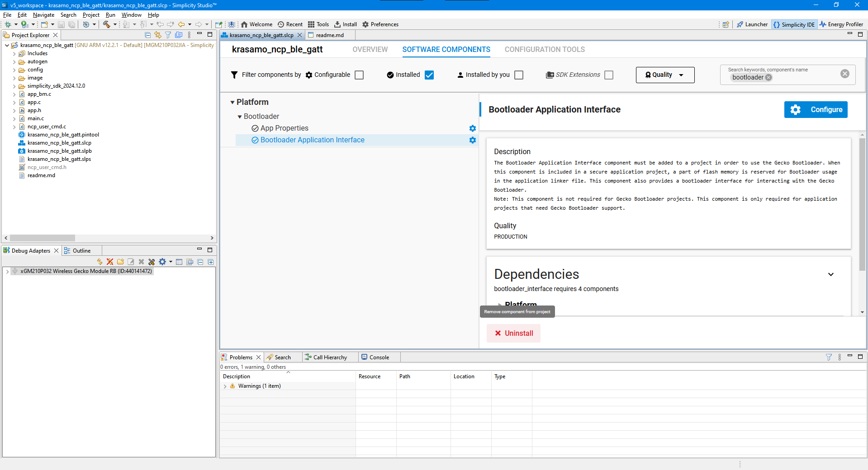Click disconnect adapters red X icon

click(x=110, y=262)
